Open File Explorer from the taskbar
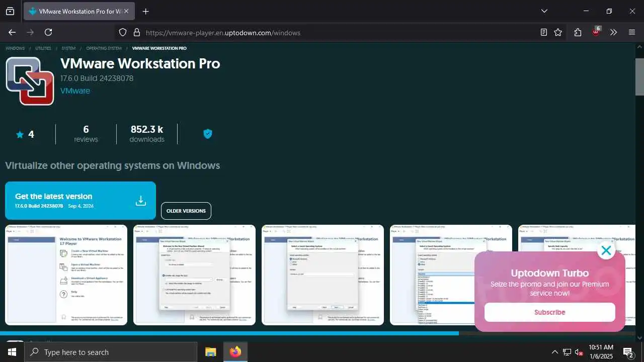644x362 pixels. (x=210, y=352)
